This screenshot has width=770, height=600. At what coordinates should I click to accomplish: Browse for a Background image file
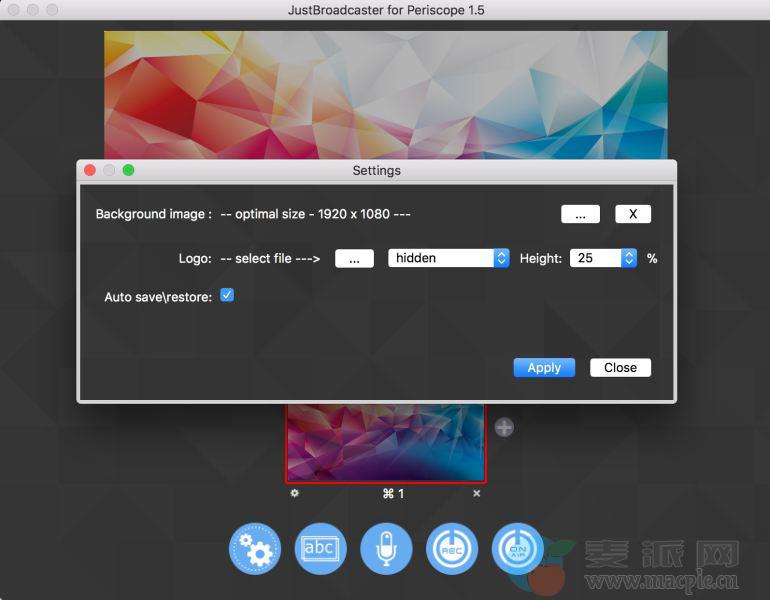(580, 214)
